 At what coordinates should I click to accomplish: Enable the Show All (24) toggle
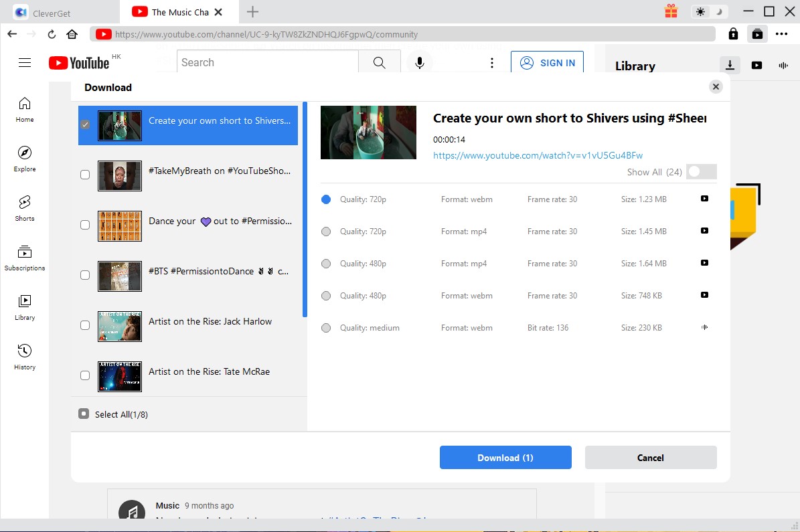[x=701, y=171]
